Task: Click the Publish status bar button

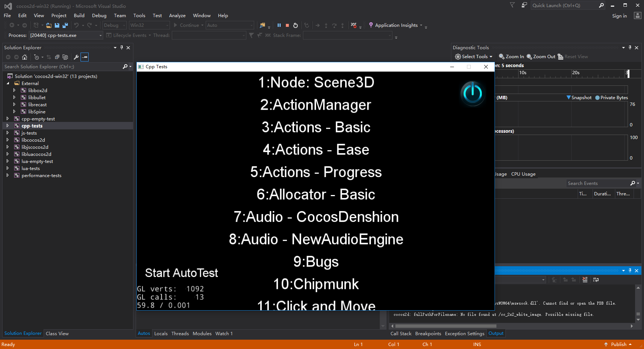Action: (x=618, y=344)
